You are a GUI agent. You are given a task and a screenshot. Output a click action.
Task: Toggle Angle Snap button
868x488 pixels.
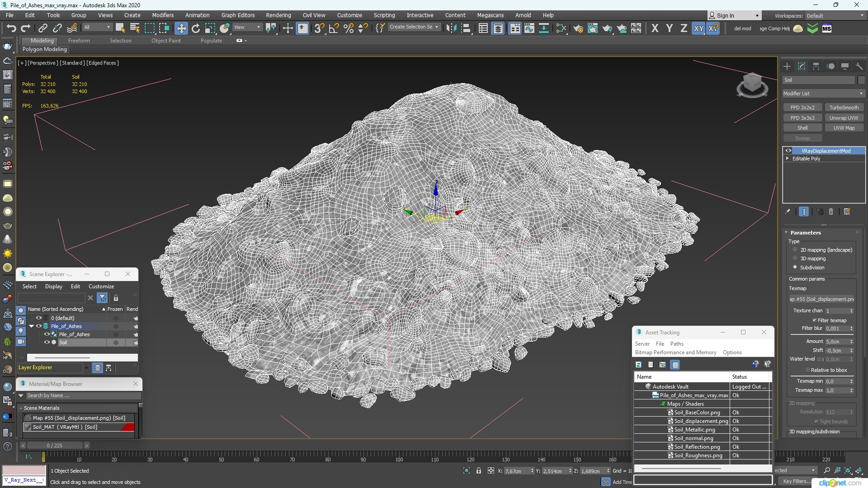pos(334,28)
